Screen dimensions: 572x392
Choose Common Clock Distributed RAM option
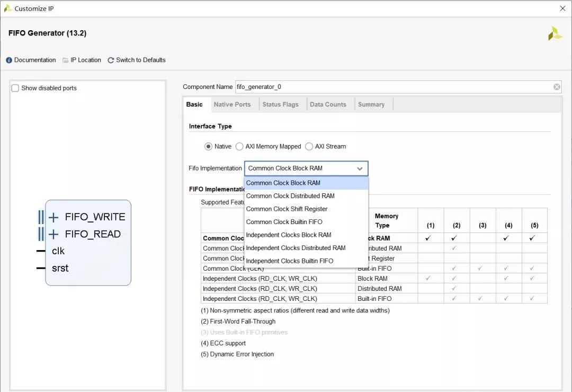(x=290, y=196)
